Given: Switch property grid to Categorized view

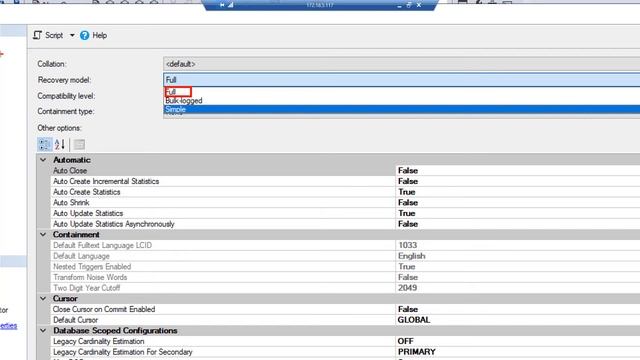Looking at the screenshot, I should [44, 144].
